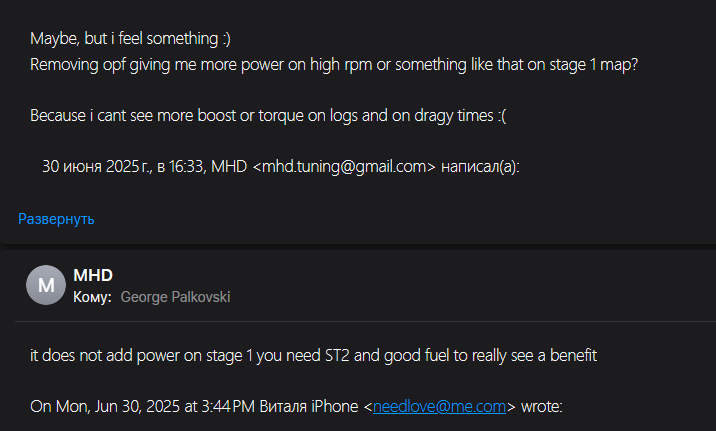
Task: Click the word 'написал(а):' in quote header
Action: [x=480, y=167]
